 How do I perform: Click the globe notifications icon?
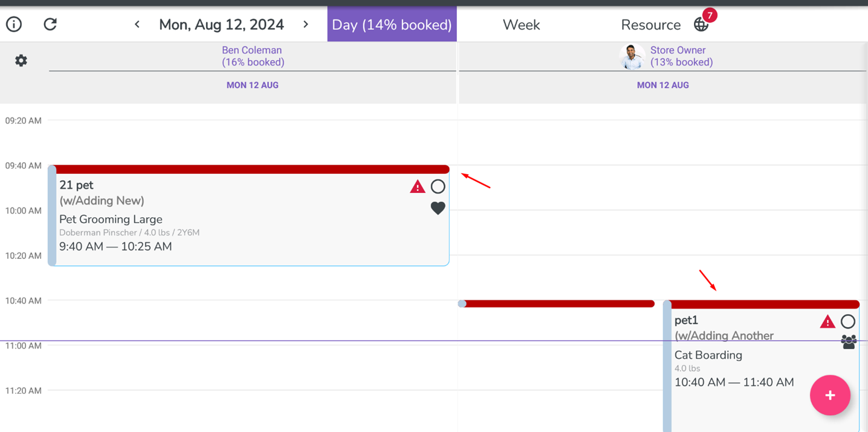coord(701,24)
